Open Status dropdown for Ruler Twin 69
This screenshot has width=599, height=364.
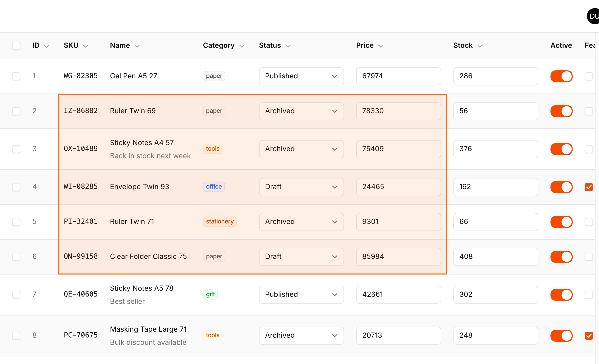click(301, 111)
